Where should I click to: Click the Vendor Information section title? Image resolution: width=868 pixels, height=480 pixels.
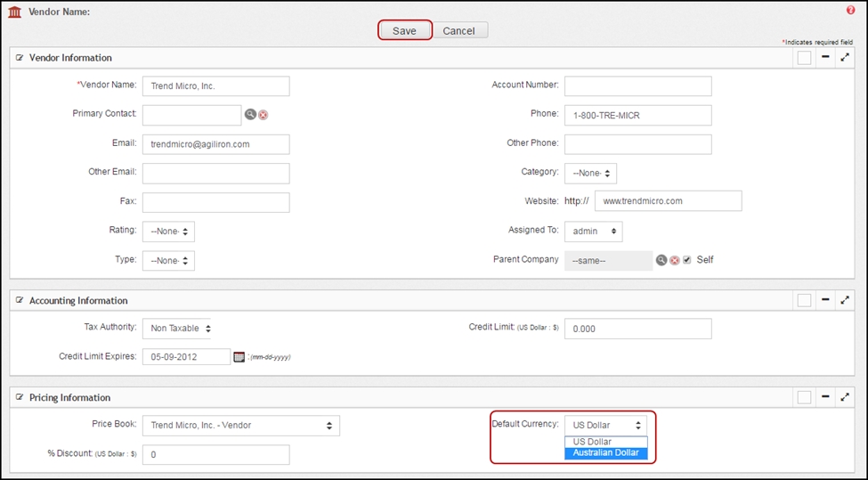pos(70,58)
